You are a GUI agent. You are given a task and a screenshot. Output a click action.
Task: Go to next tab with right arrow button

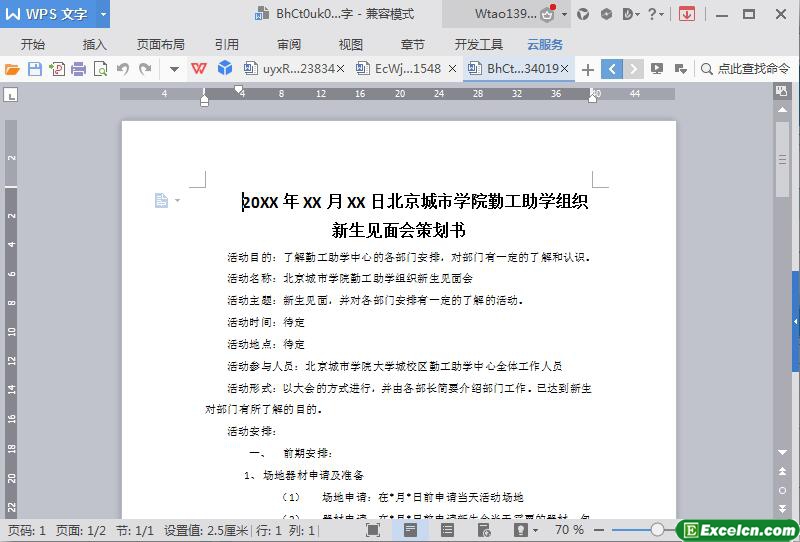tap(633, 69)
